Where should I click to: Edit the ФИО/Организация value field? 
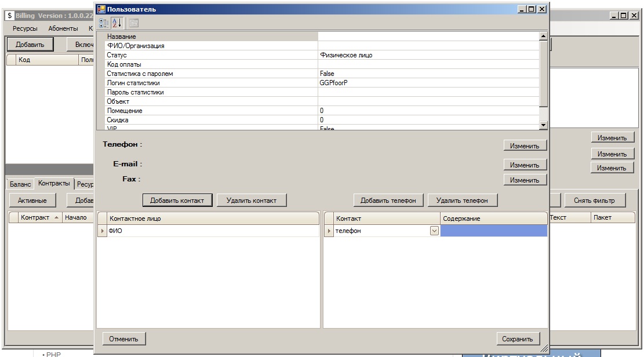pos(428,46)
